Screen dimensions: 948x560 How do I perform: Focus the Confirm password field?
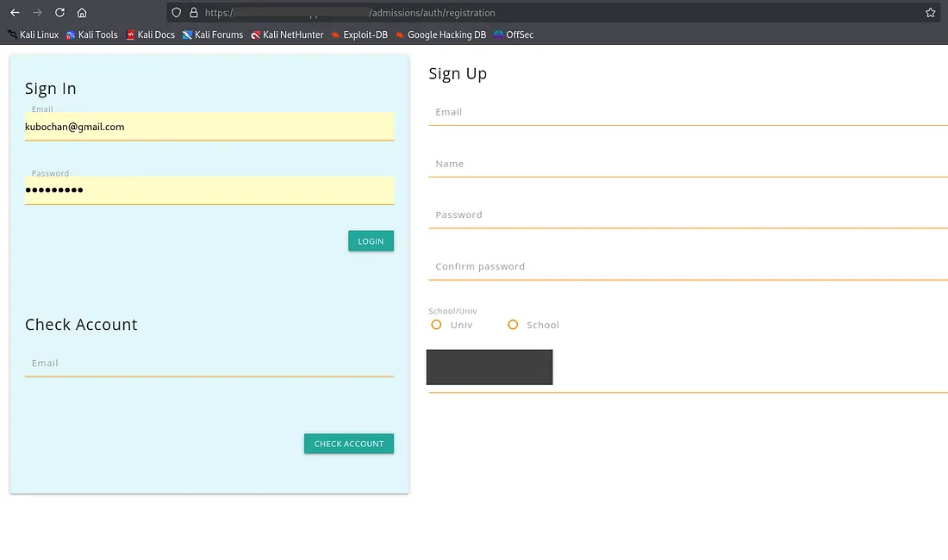(x=688, y=266)
